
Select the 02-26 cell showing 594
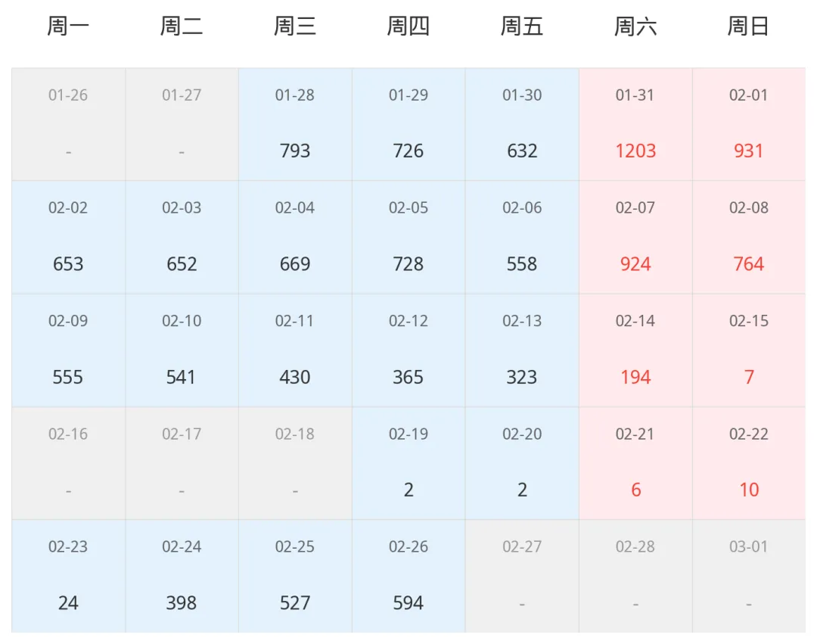pyautogui.click(x=408, y=576)
